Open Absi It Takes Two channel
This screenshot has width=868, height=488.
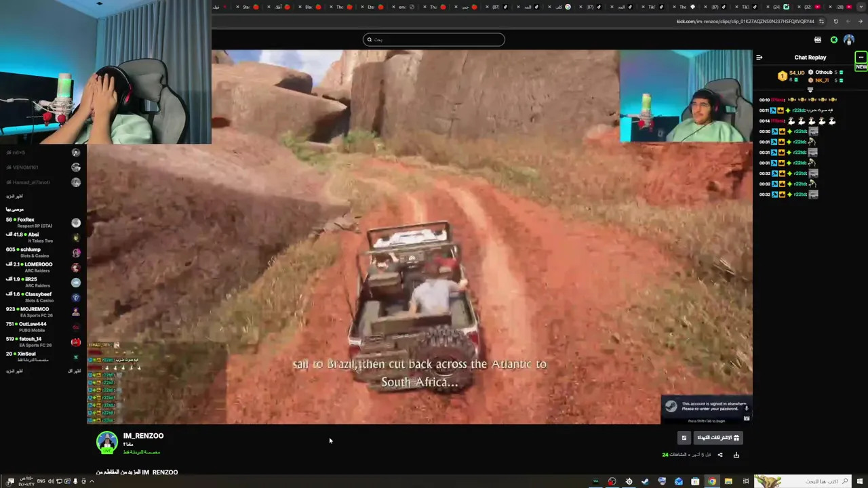(42, 237)
